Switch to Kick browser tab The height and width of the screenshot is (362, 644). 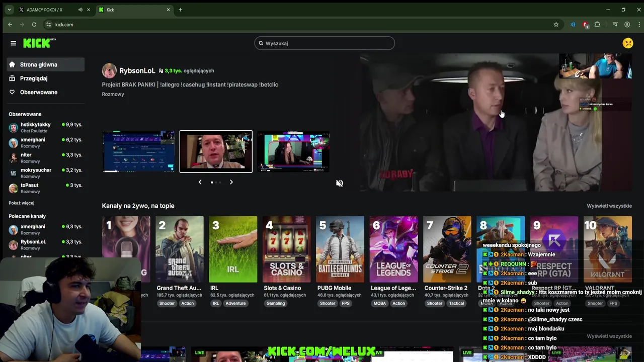pyautogui.click(x=133, y=10)
